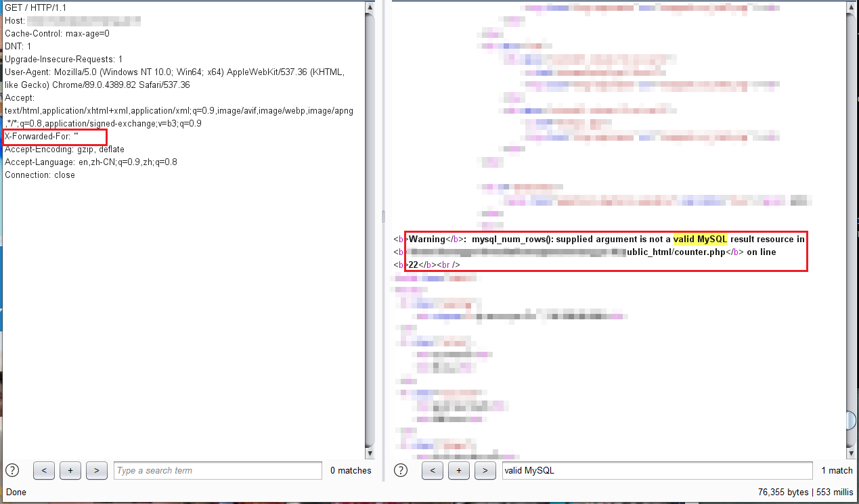This screenshot has width=859, height=504.
Task: Click the highlighted 'valid MySQL' match text
Action: pyautogui.click(x=700, y=239)
